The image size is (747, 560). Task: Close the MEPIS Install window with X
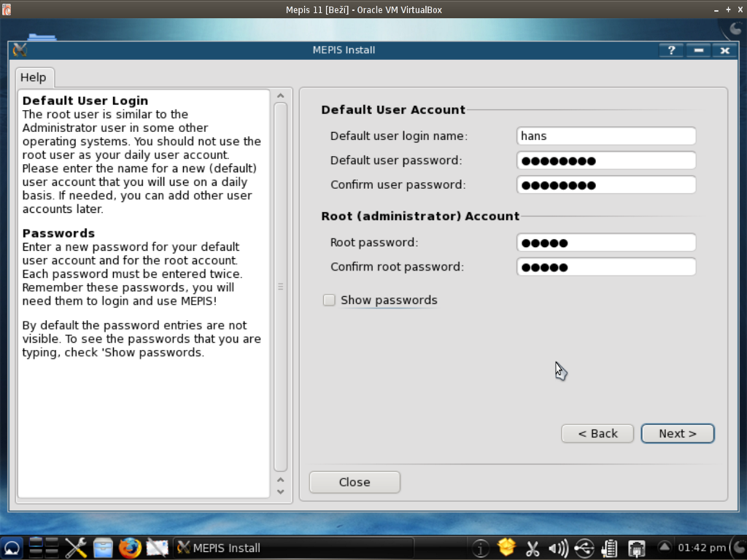(x=724, y=50)
